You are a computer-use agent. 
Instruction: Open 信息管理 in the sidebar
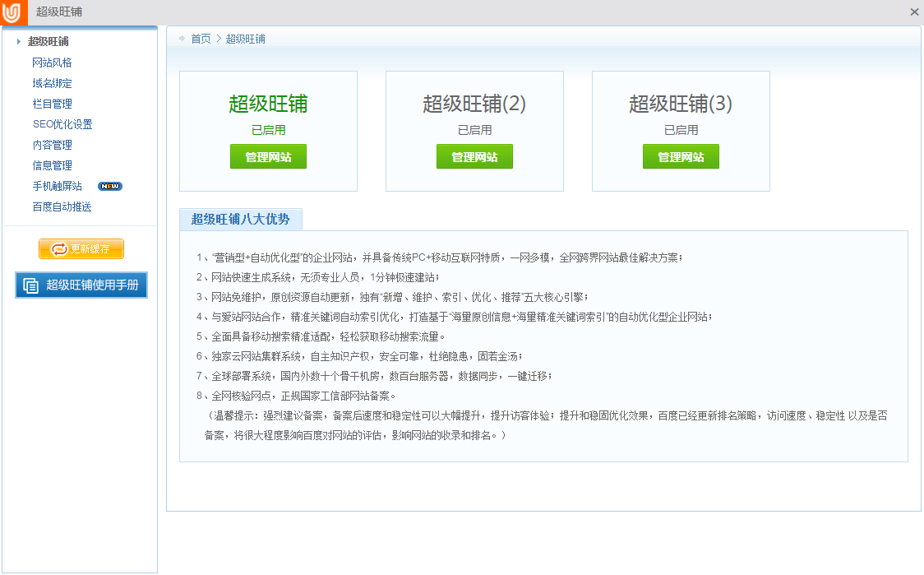click(52, 165)
